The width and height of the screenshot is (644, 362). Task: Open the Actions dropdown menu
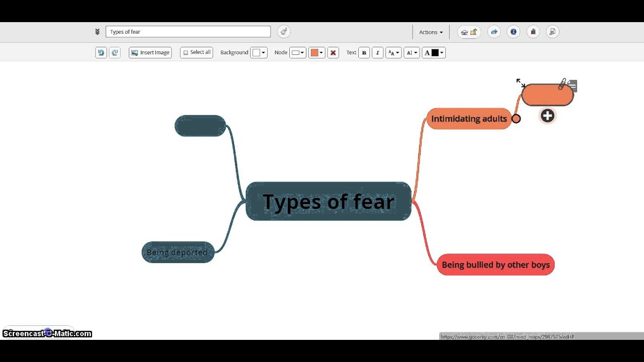(431, 32)
